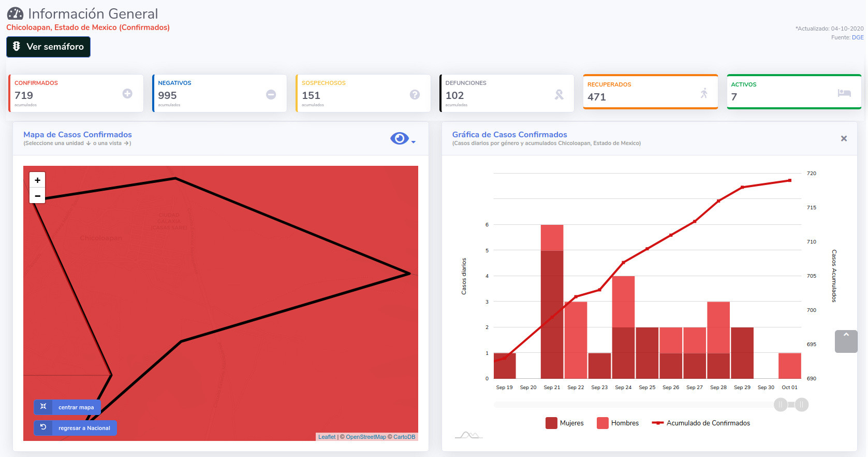
Task: Click the Defunciones count 102
Action: [x=454, y=95]
